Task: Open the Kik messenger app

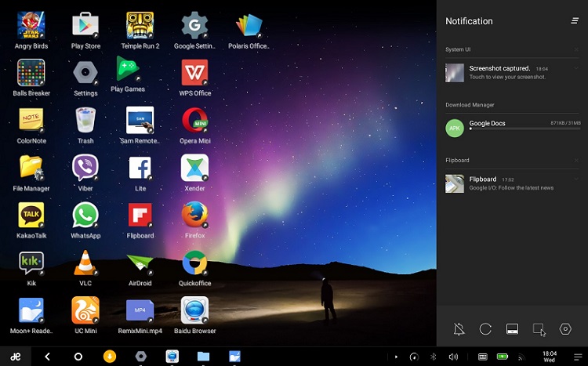Action: (31, 263)
